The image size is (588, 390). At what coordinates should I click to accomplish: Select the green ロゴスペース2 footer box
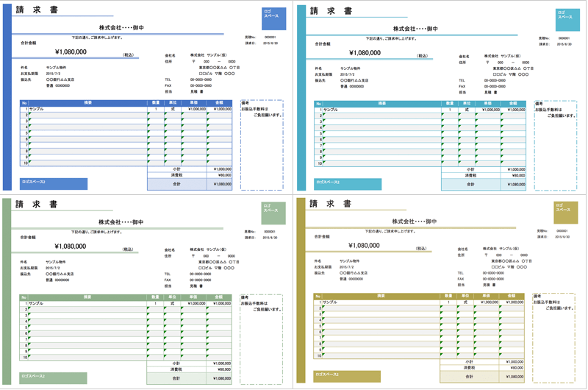pos(53,378)
